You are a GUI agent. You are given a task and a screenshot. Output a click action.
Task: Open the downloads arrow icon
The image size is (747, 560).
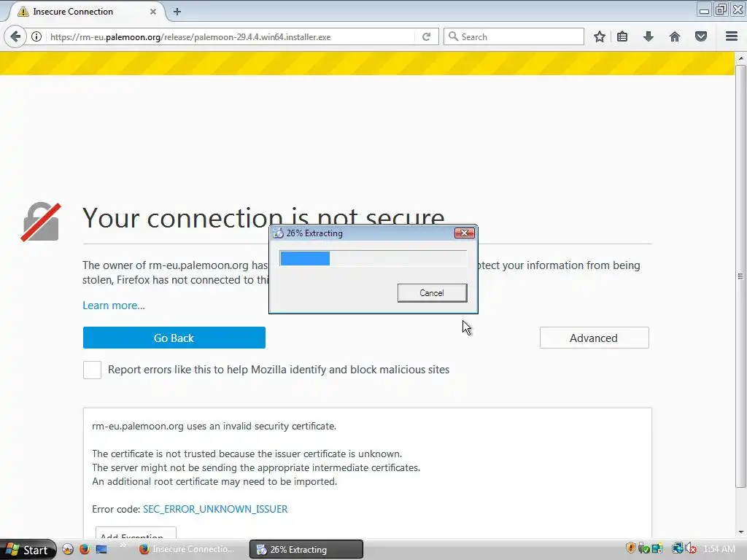649,36
